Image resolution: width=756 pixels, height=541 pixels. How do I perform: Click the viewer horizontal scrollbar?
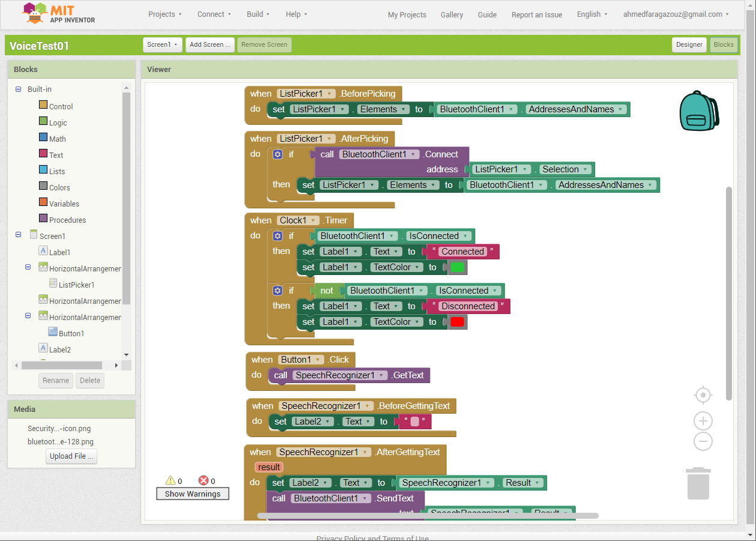pos(428,515)
